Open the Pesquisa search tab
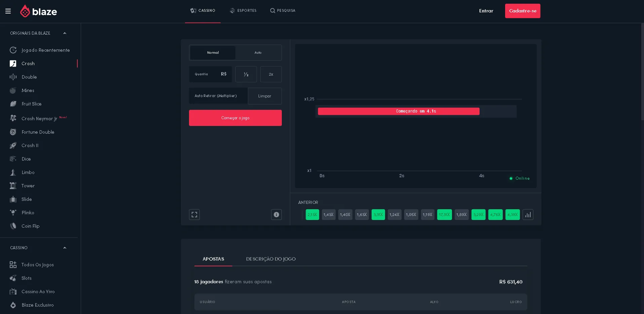Viewport: 644px width, 314px height. click(283, 11)
